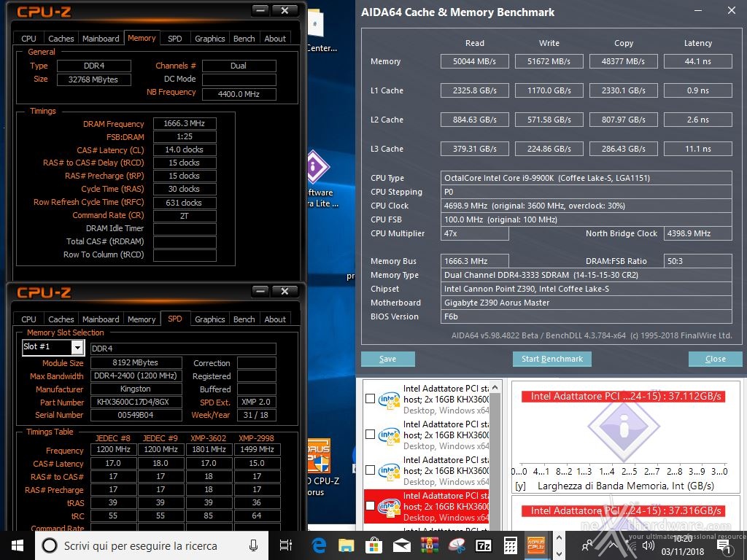Click the L3 Cache Write value 224.86 GB/s
747x560 pixels.
tap(549, 149)
